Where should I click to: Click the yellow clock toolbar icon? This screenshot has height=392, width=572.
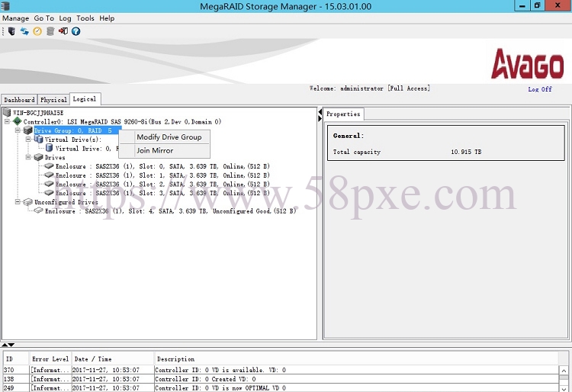pos(37,31)
